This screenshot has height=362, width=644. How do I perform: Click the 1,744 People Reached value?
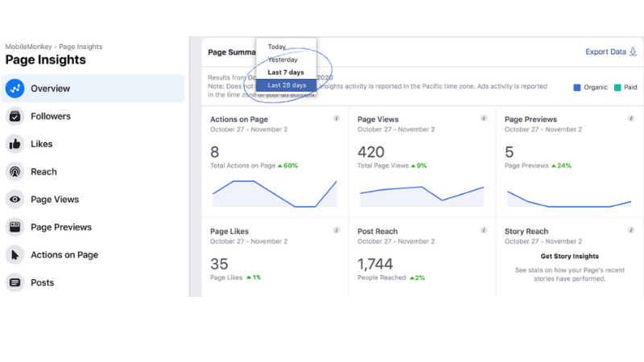click(x=375, y=265)
